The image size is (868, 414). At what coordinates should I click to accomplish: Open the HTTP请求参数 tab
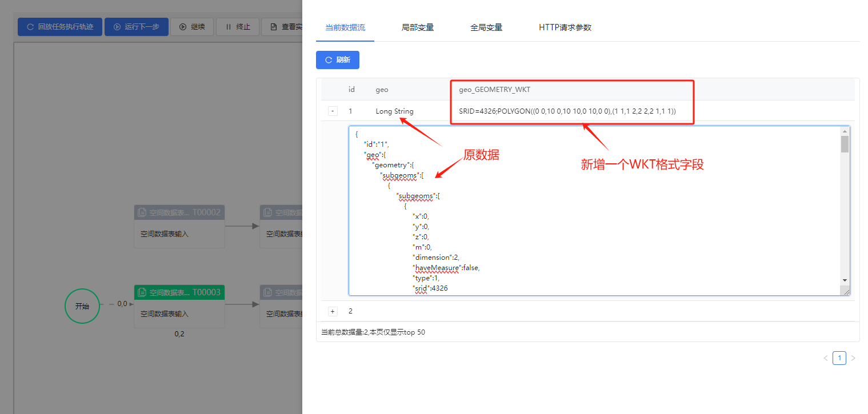pos(565,26)
